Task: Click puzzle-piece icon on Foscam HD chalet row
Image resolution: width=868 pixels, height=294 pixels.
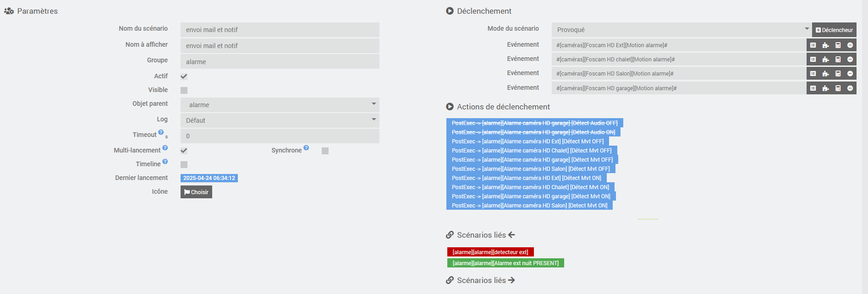Action: pos(825,60)
